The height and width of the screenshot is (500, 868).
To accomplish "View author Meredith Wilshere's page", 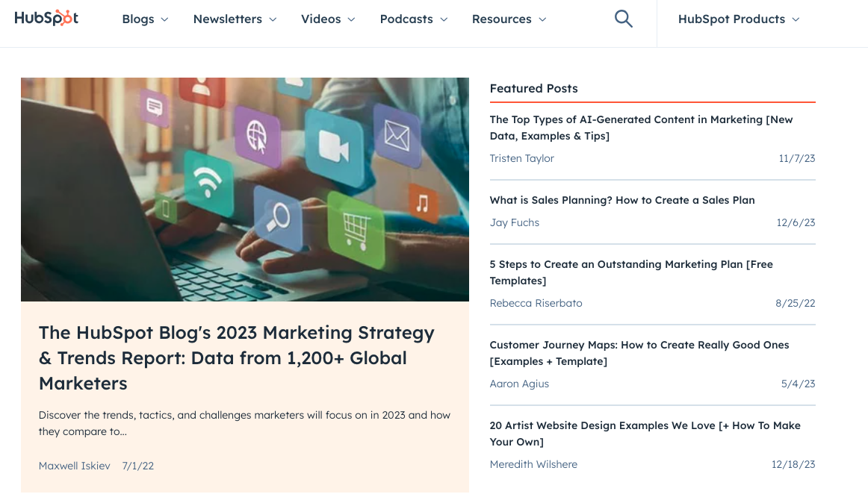I will 533,465.
